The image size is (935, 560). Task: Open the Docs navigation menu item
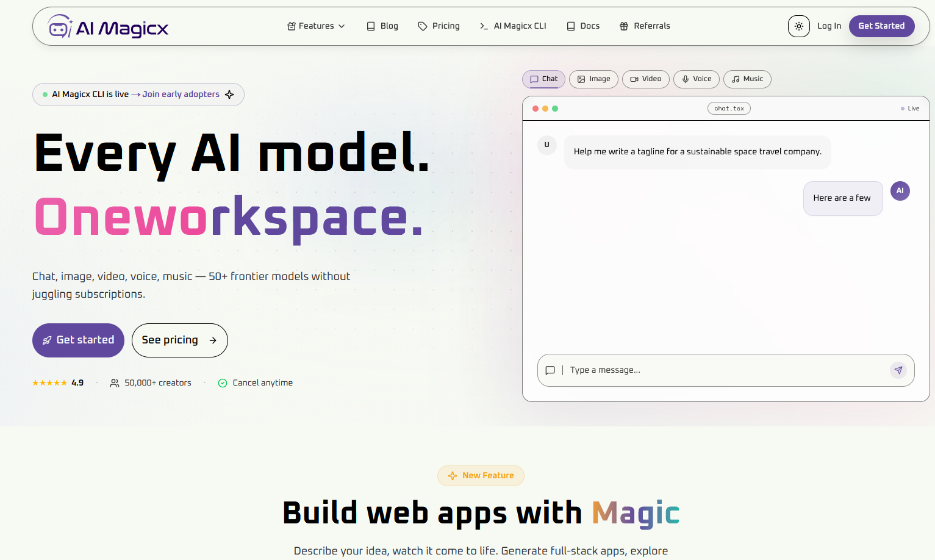(582, 26)
